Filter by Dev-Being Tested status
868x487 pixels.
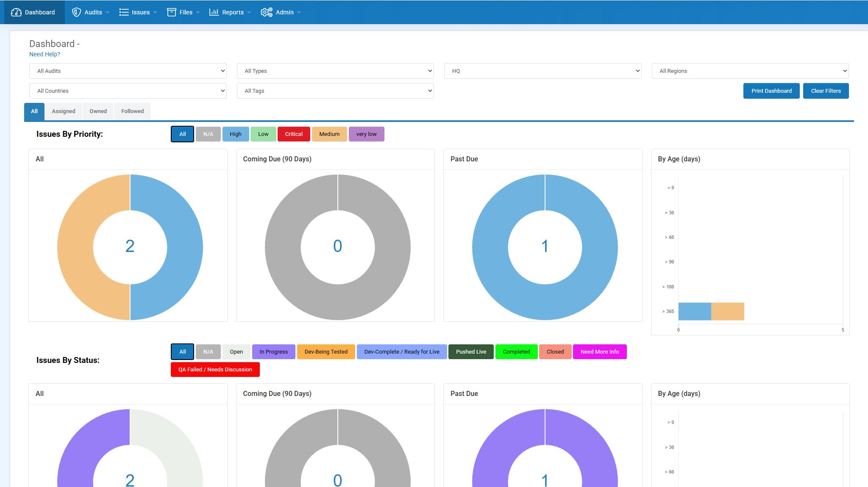326,352
